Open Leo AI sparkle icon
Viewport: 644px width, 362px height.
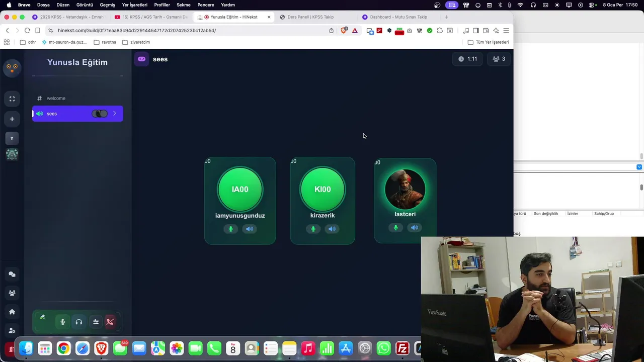(x=496, y=31)
